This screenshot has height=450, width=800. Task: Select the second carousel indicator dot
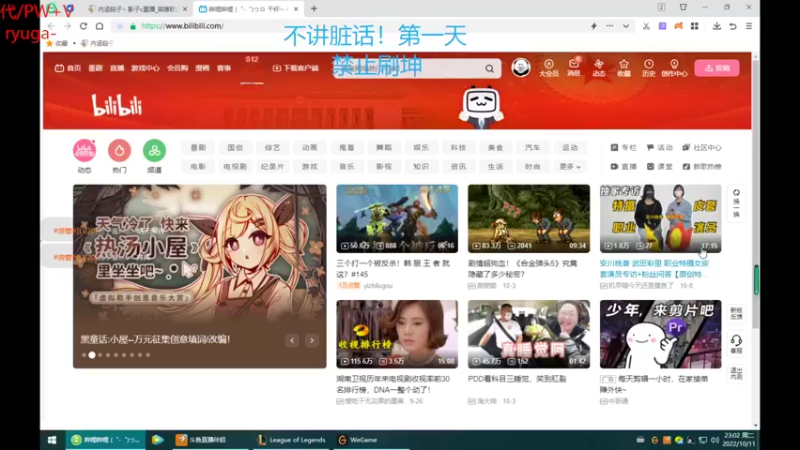tap(92, 355)
